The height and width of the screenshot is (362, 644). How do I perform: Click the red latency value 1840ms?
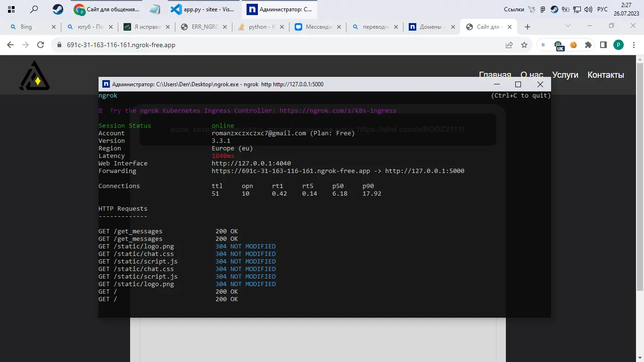point(223,156)
